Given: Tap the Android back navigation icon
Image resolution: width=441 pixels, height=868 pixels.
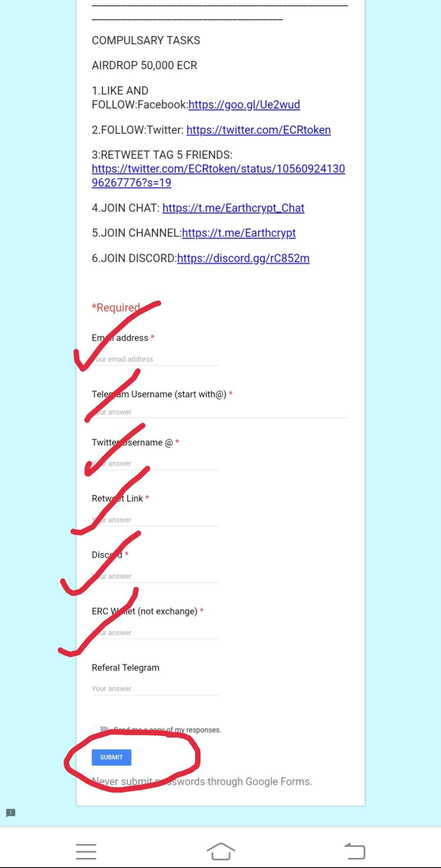Looking at the screenshot, I should point(355,851).
